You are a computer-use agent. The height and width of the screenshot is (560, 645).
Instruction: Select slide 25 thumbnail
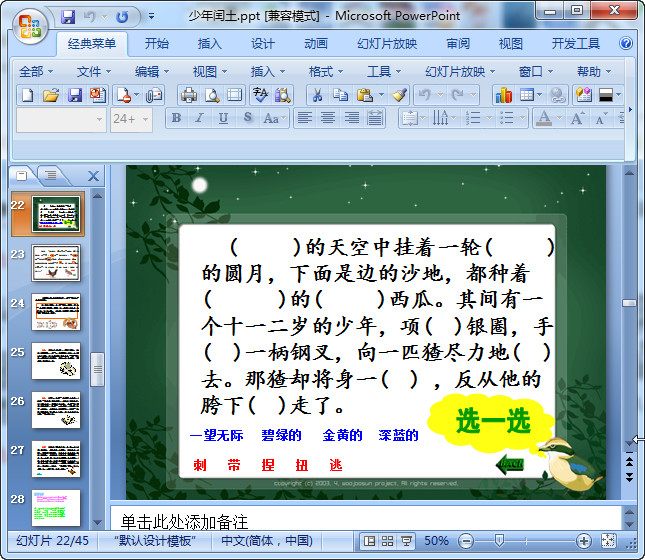click(x=56, y=361)
